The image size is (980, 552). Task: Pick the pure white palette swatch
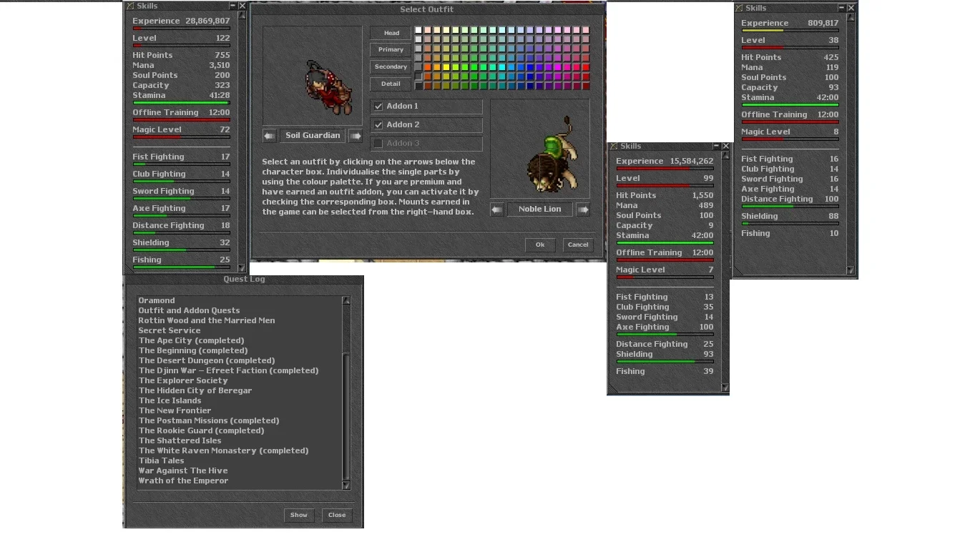tap(418, 30)
